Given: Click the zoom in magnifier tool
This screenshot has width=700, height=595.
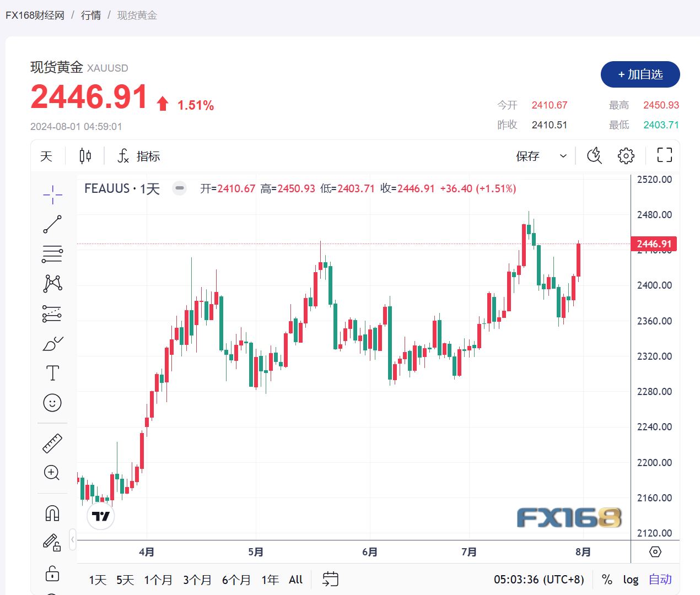Looking at the screenshot, I should [x=52, y=473].
